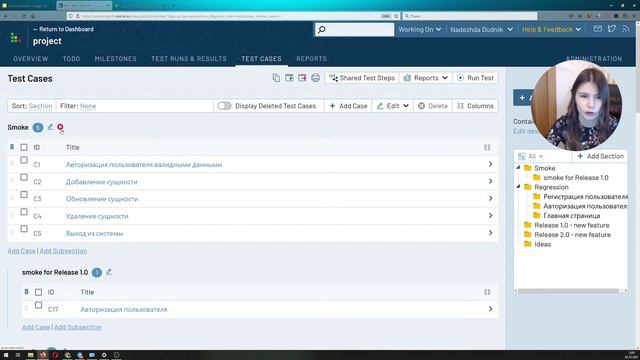Screen dimensions: 640x360
Task: Switch to TEST RUNS & RESULTS tab
Action: pos(189,59)
